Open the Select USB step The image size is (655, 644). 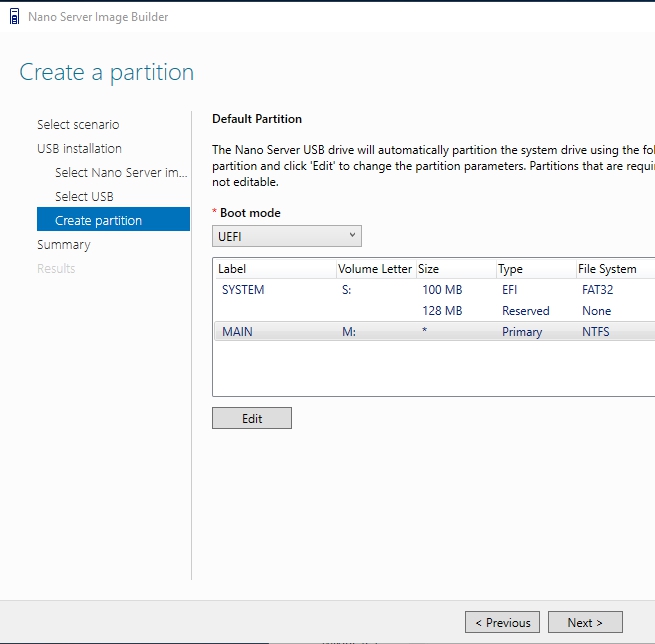click(x=84, y=196)
